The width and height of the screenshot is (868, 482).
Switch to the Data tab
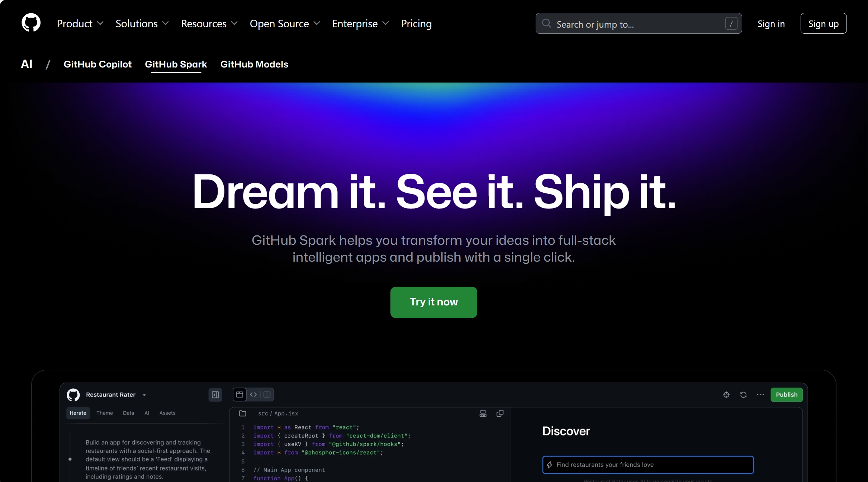coord(128,413)
